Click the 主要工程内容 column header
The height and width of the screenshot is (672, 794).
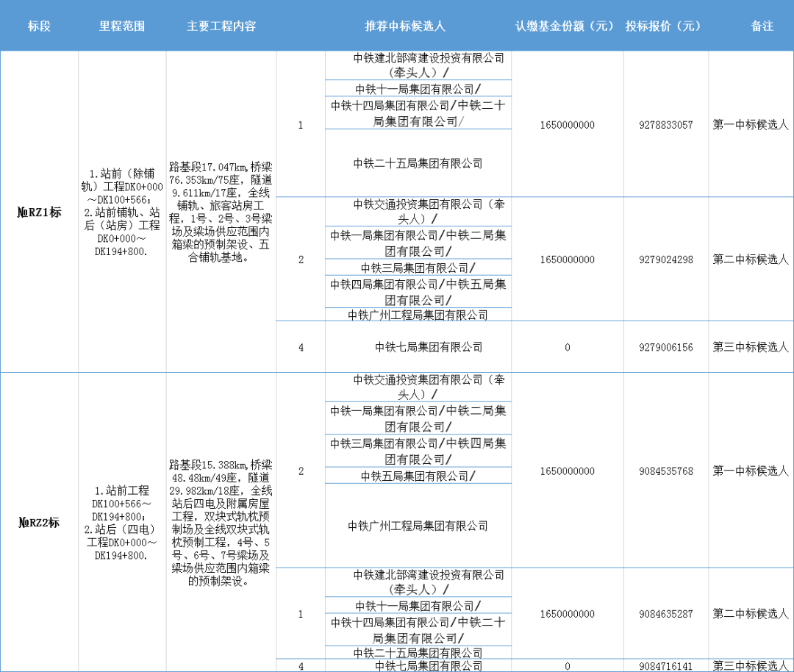tap(221, 26)
